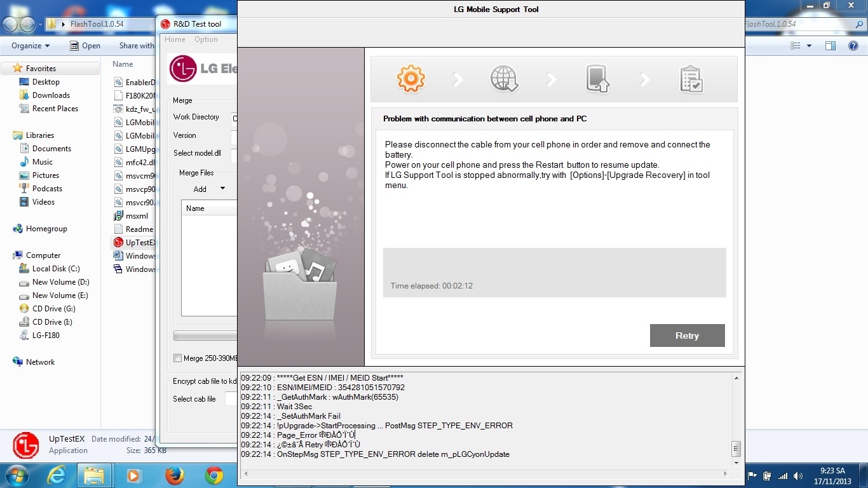Click the clipboard checklist completion icon
The width and height of the screenshot is (868, 488).
pos(691,79)
